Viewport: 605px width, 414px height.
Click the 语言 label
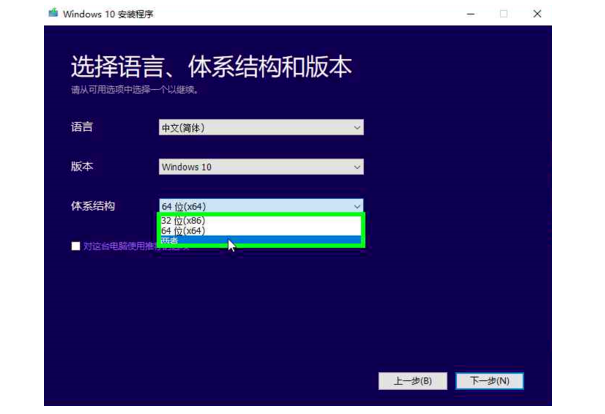[82, 127]
